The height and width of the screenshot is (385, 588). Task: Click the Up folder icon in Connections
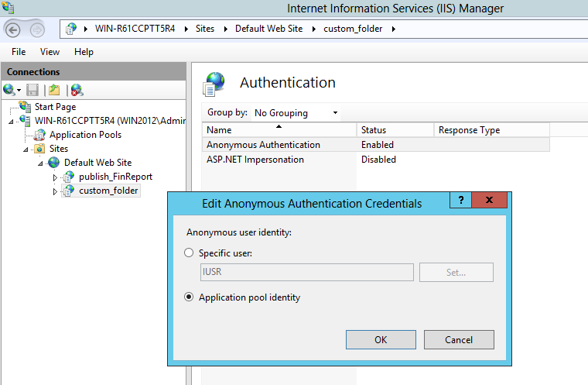click(x=54, y=90)
